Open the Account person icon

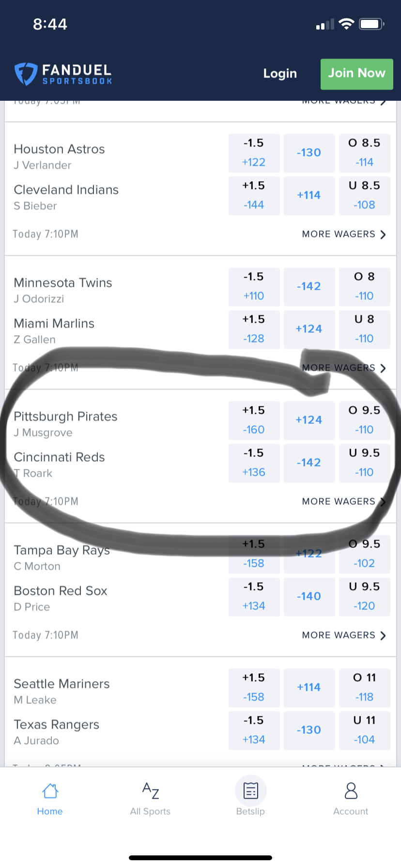tap(351, 791)
